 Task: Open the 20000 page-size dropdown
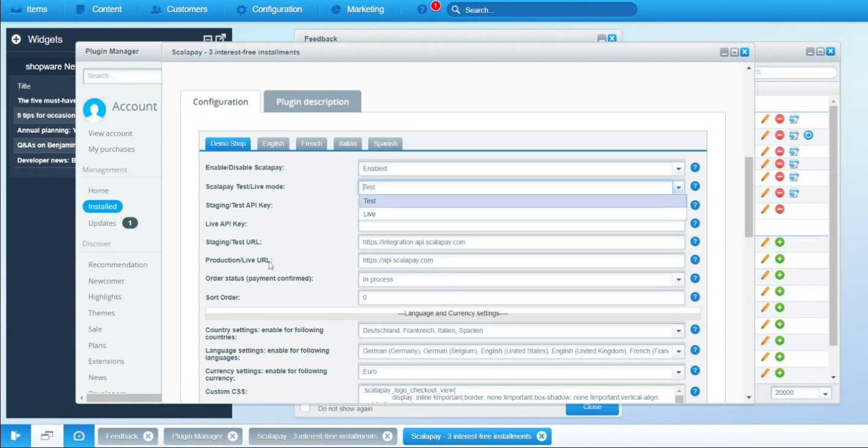pos(825,393)
